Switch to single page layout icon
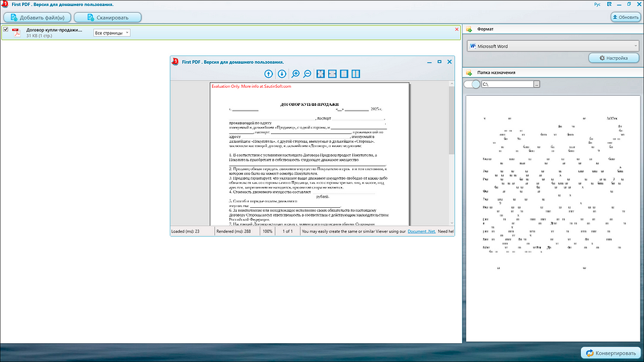The width and height of the screenshot is (644, 362). point(344,74)
